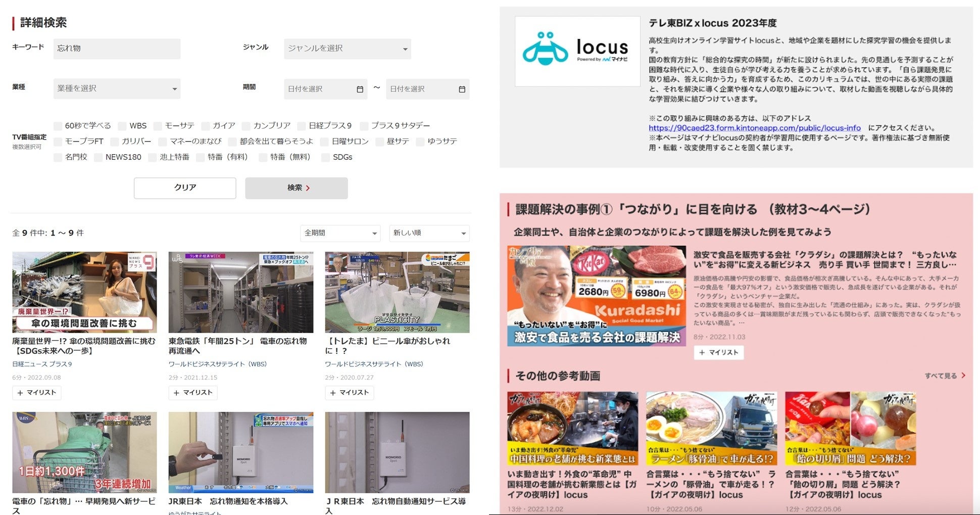Check the 池上特番 checkbox
Viewport: 980px width, 515px height.
(153, 158)
